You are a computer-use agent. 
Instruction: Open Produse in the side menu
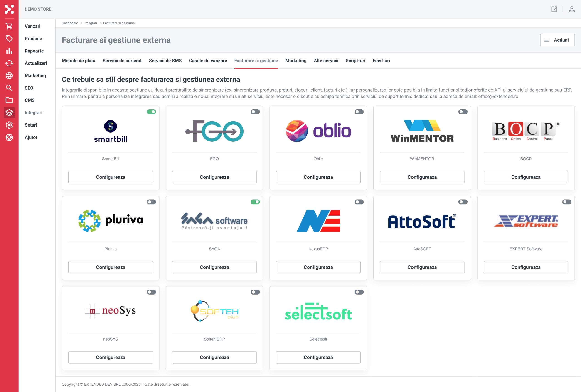tap(33, 39)
